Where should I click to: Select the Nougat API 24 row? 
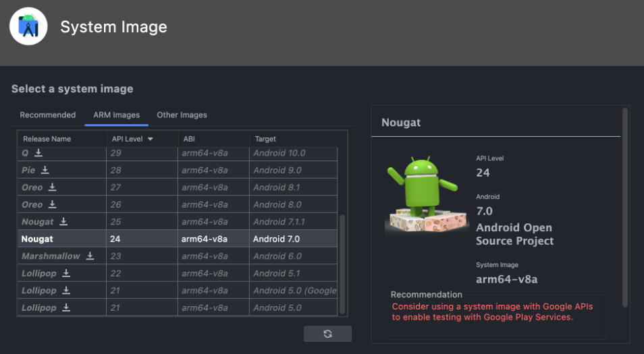tap(176, 239)
